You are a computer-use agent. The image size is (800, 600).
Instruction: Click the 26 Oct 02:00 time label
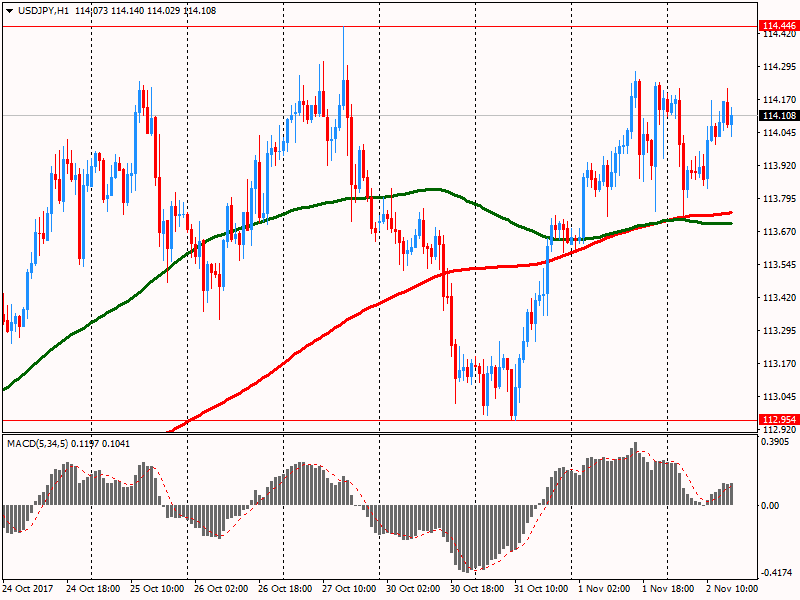coord(221,589)
